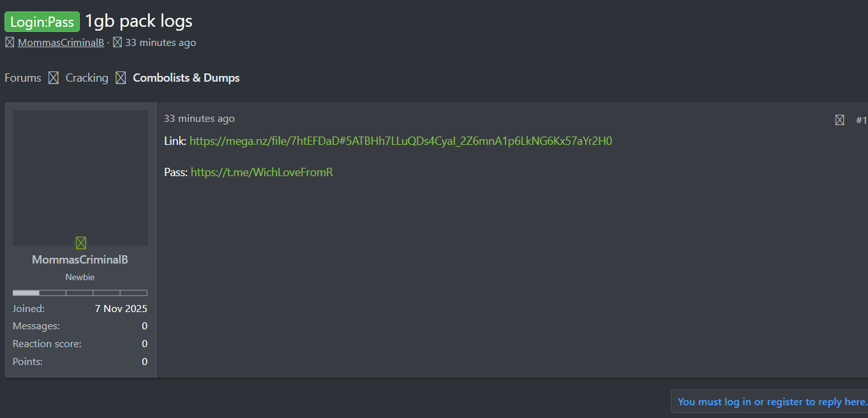The width and height of the screenshot is (868, 418).
Task: Click the user icon before the author name
Action: 10,43
